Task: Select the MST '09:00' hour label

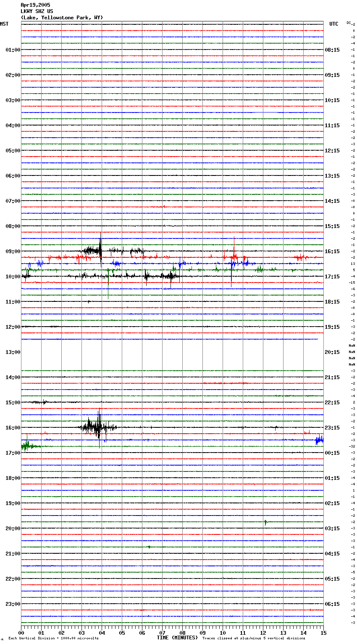Action: (13, 251)
